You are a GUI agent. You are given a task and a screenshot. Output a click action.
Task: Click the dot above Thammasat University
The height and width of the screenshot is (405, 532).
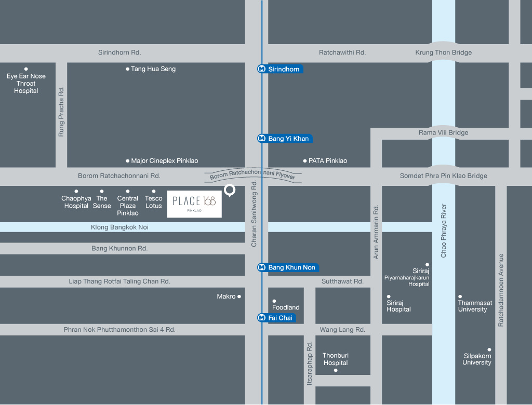tap(460, 296)
